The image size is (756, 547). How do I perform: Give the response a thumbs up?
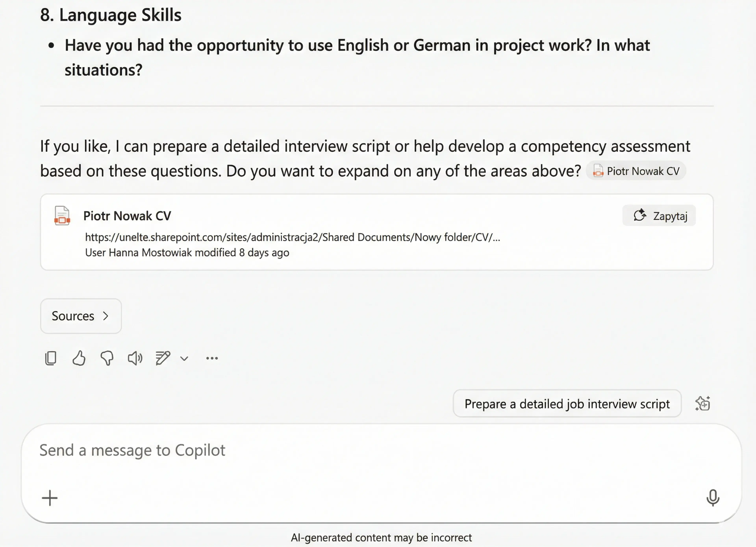click(x=79, y=358)
